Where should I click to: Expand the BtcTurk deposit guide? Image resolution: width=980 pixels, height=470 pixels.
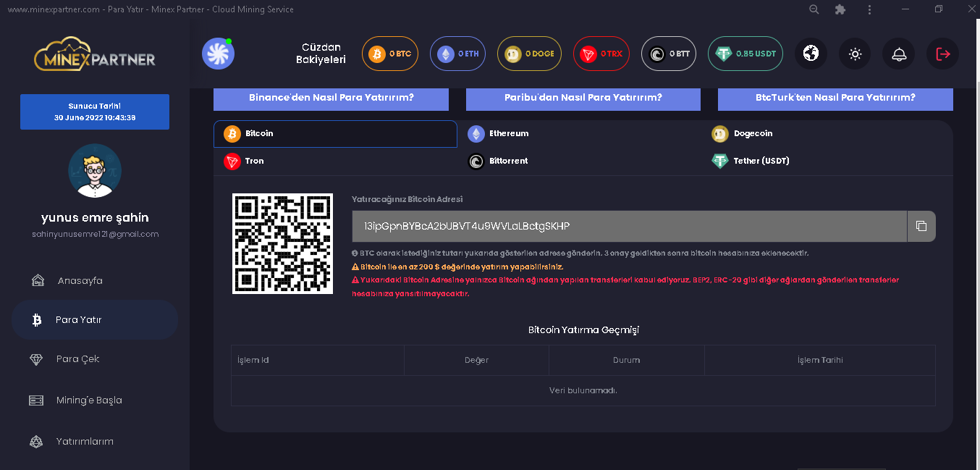click(835, 98)
